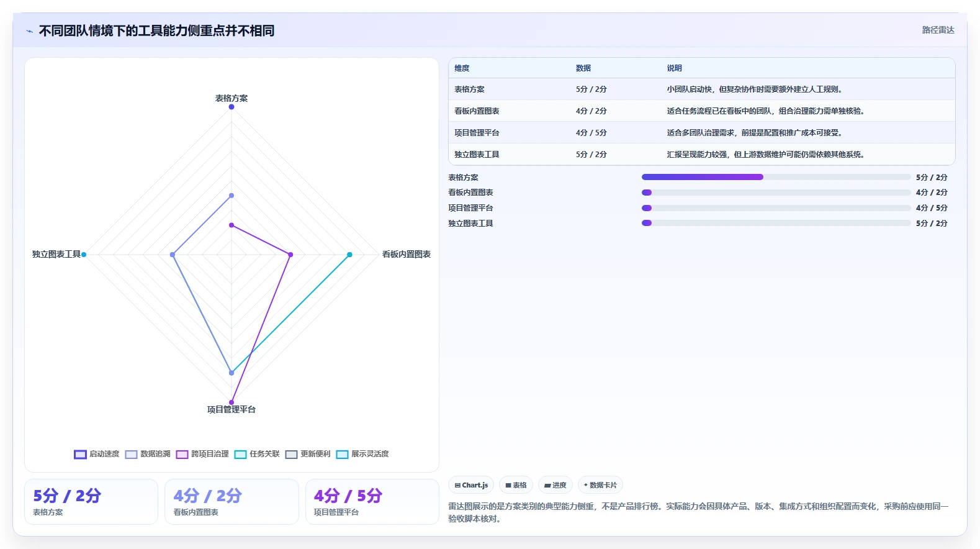980x549 pixels.
Task: Toggle the 数据追溯 legend series
Action: (148, 454)
